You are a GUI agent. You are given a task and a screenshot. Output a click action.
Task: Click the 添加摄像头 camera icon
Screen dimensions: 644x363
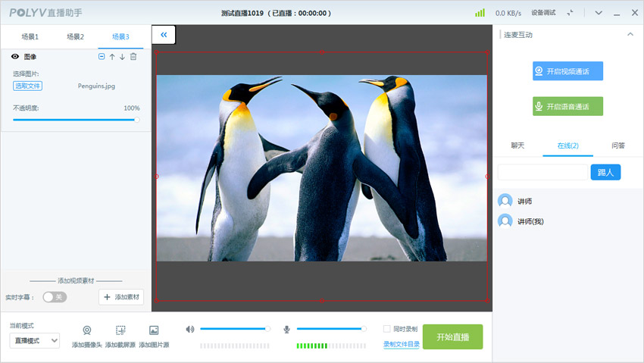[x=87, y=330]
